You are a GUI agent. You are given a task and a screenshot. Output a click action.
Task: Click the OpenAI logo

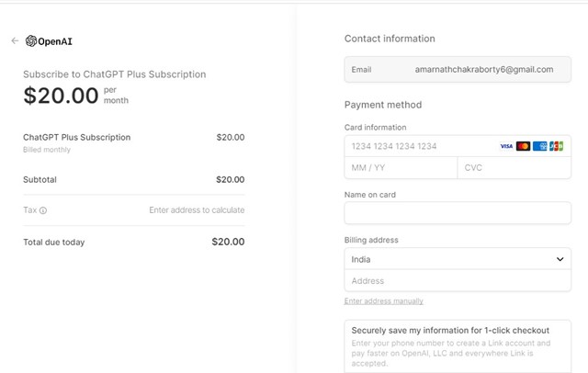49,40
